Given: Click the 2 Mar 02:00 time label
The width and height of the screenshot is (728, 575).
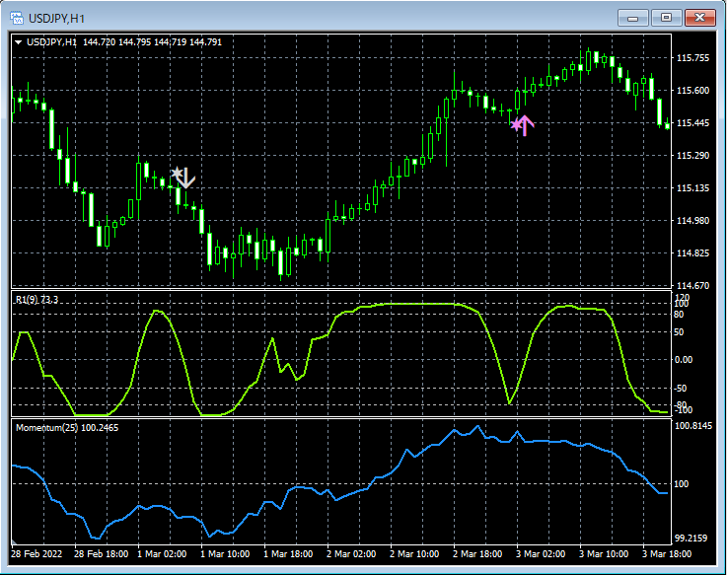Looking at the screenshot, I should pyautogui.click(x=351, y=554).
